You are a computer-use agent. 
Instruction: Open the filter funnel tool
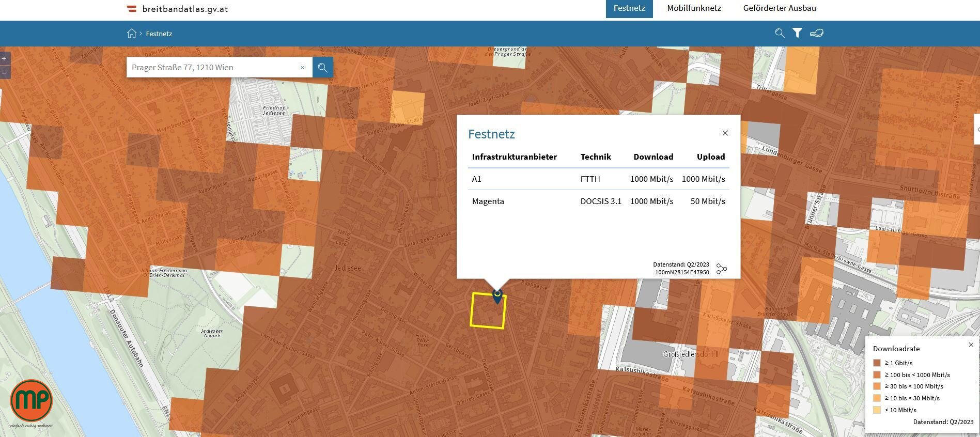pos(797,33)
